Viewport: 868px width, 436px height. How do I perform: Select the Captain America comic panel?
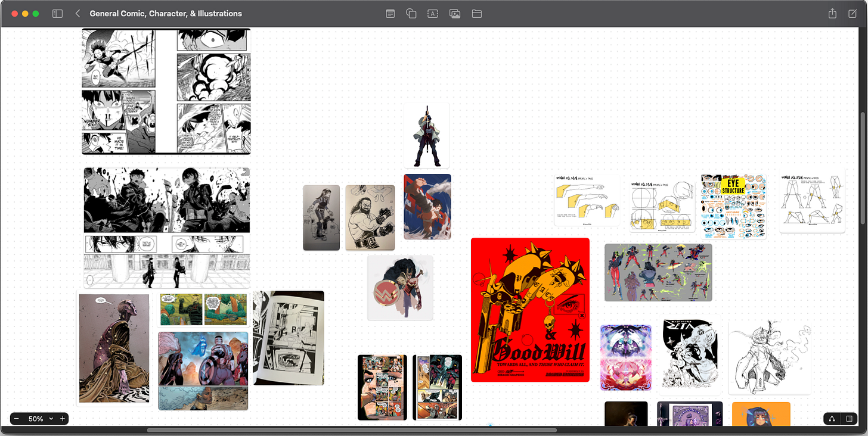(x=203, y=371)
